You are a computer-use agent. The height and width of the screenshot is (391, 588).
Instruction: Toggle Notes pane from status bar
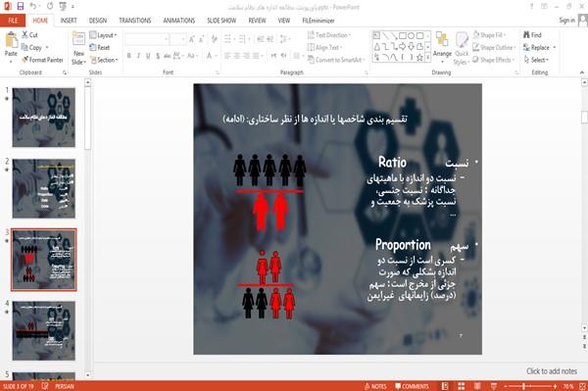tap(375, 386)
